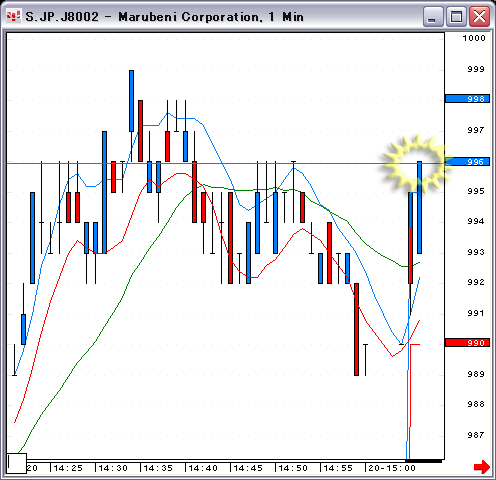Click the last blue candle reaching 996
The width and height of the screenshot is (496, 480).
coord(419,207)
